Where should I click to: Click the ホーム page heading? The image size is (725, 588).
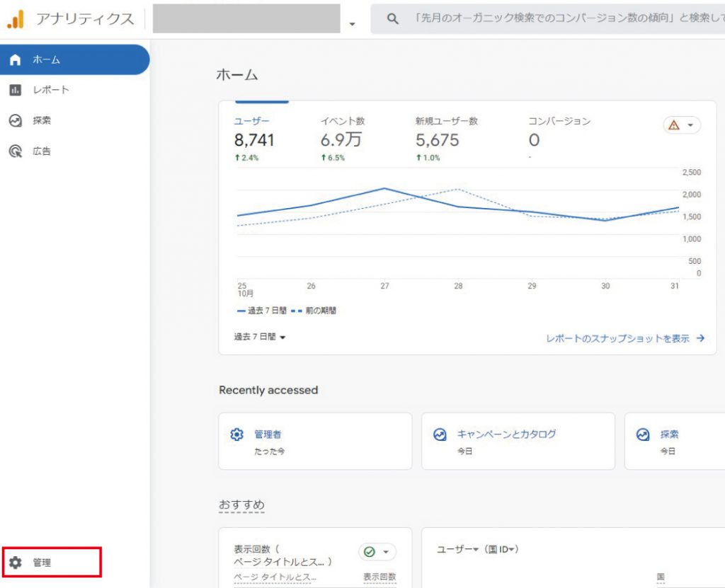click(x=236, y=74)
